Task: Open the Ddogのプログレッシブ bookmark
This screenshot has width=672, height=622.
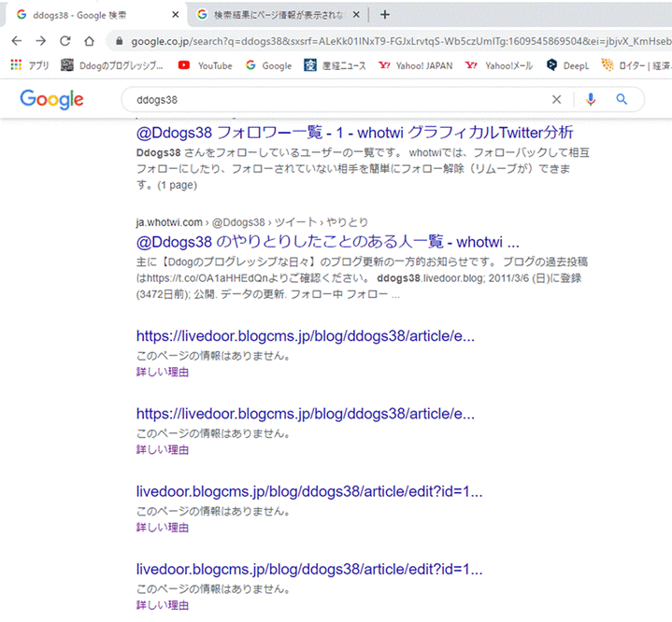Action: [112, 65]
